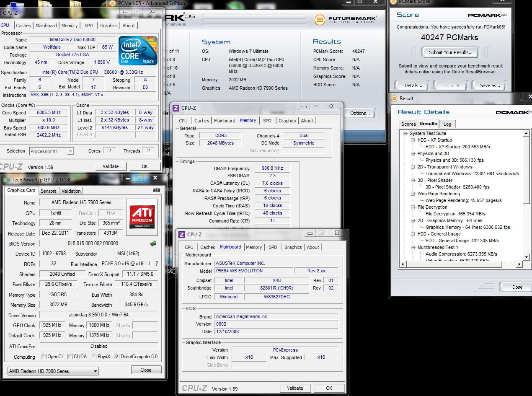The image size is (532, 396).
Task: Click Validate in the Mainboard CPU-Z window
Action: 295,388
